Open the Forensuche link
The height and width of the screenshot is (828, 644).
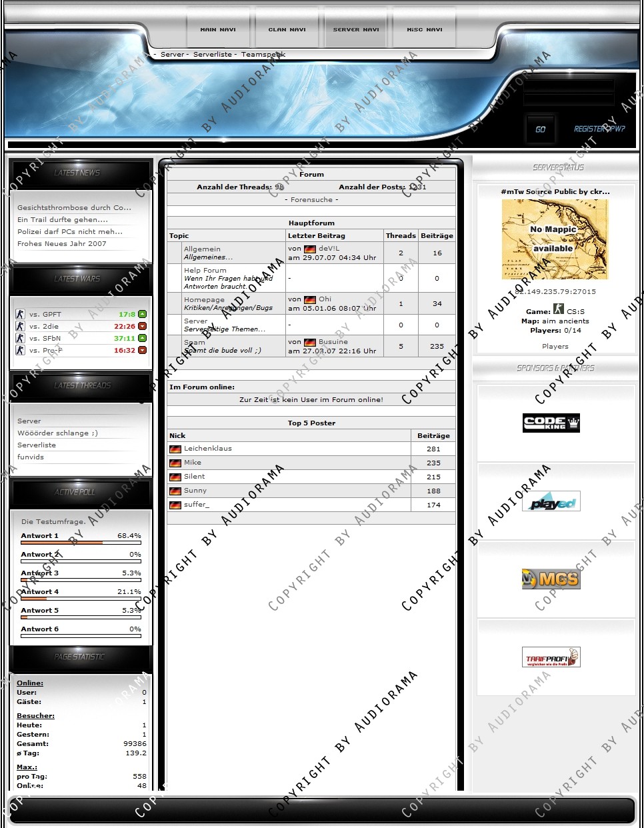coord(311,199)
